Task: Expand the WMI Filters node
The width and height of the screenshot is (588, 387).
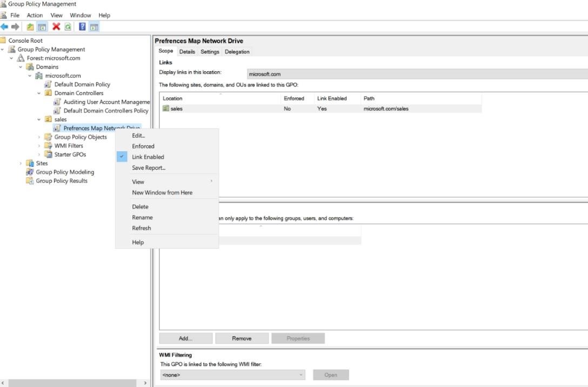Action: pyautogui.click(x=38, y=145)
